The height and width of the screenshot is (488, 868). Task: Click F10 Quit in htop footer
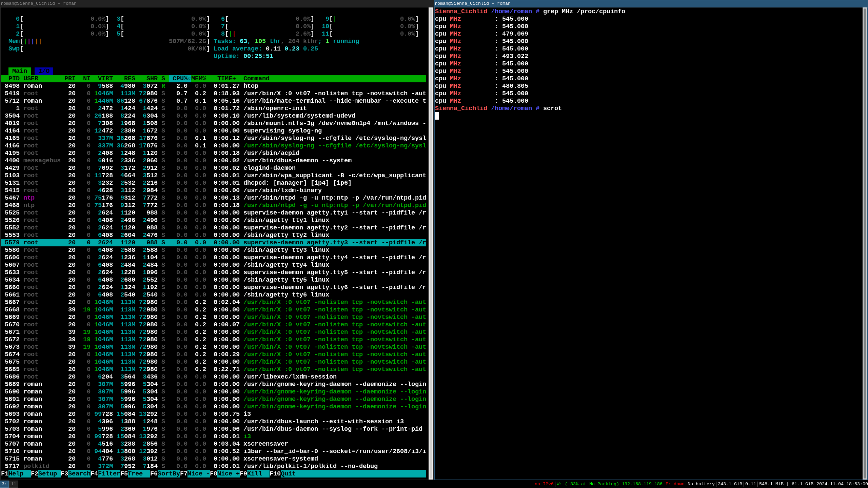[282, 474]
